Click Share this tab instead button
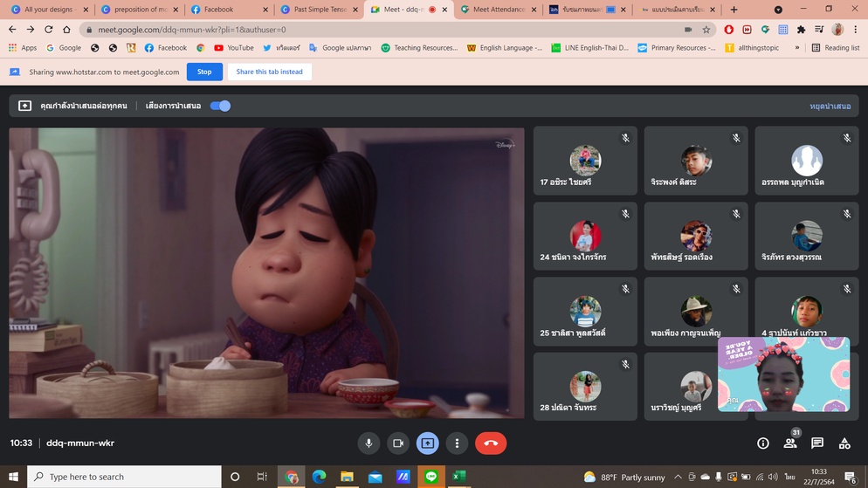Viewport: 868px width, 488px height. (269, 72)
